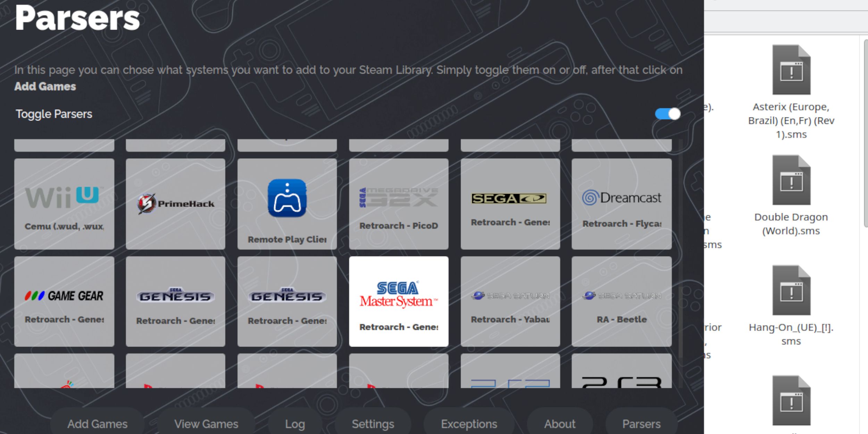Select the Sega Master System Retroarch parser icon
Screen dimensions: 868x434
click(x=399, y=301)
